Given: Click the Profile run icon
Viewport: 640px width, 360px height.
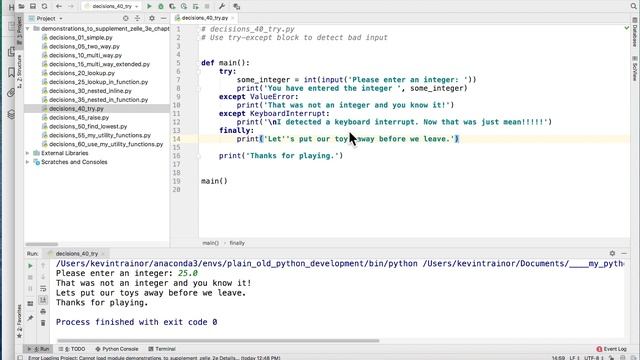Looking at the screenshot, I should pos(184,7).
